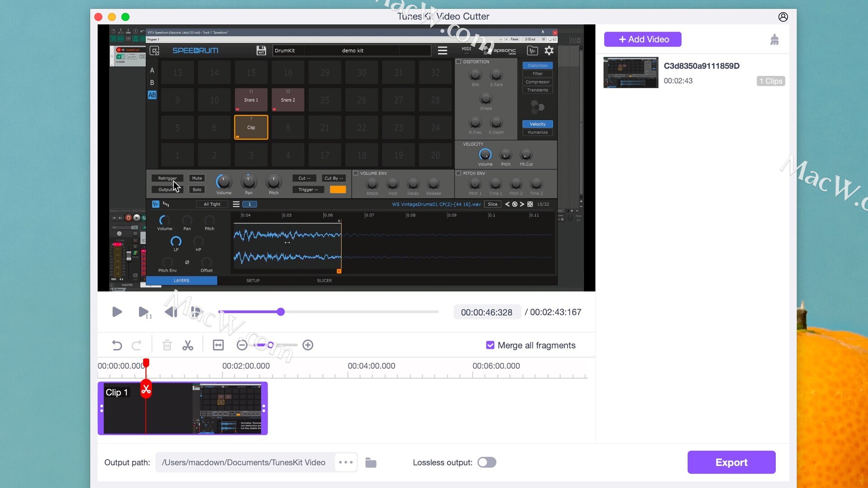This screenshot has height=488, width=868.
Task: Adjust the timeline zoom slider
Action: (270, 345)
